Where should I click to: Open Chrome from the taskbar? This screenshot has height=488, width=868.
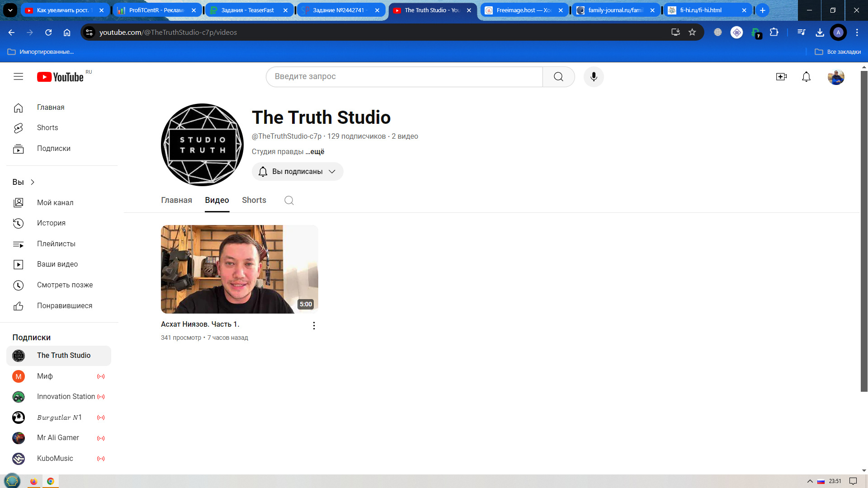[51, 481]
